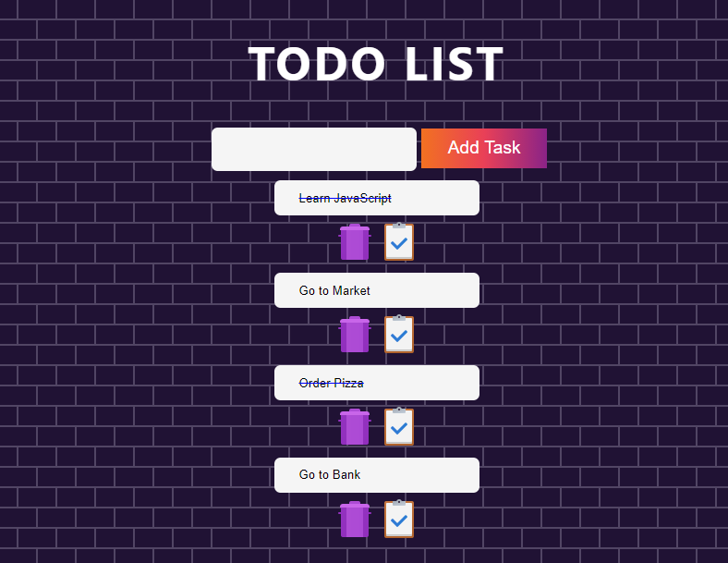This screenshot has width=728, height=563.
Task: Click the Go to Market label text
Action: coord(334,291)
